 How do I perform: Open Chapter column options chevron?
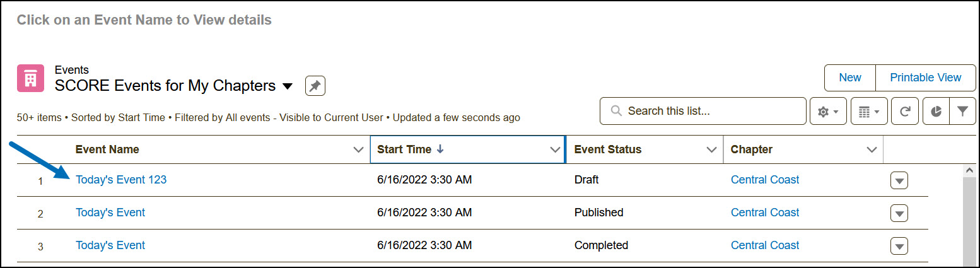tap(872, 150)
